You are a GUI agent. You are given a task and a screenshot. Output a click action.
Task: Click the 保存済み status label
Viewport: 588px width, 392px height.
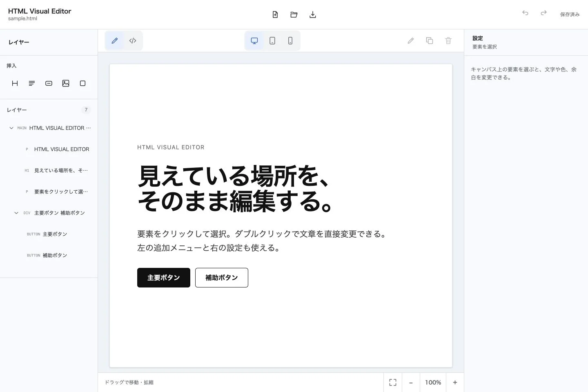click(570, 14)
